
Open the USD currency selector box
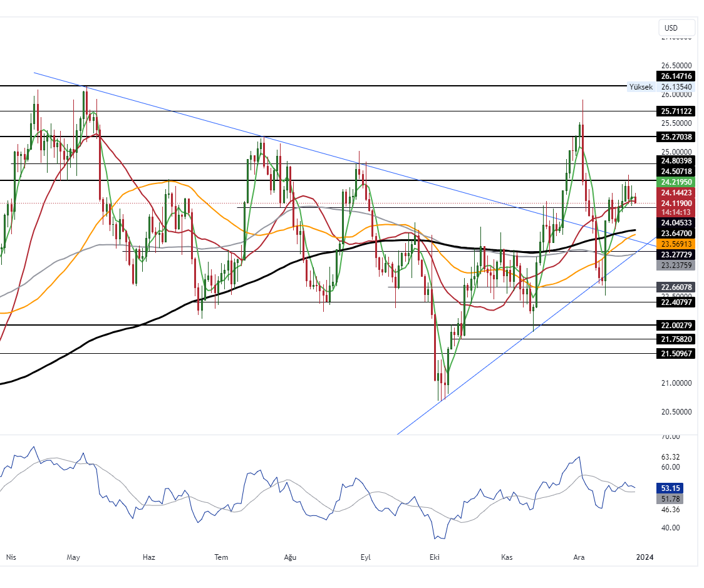click(x=676, y=28)
